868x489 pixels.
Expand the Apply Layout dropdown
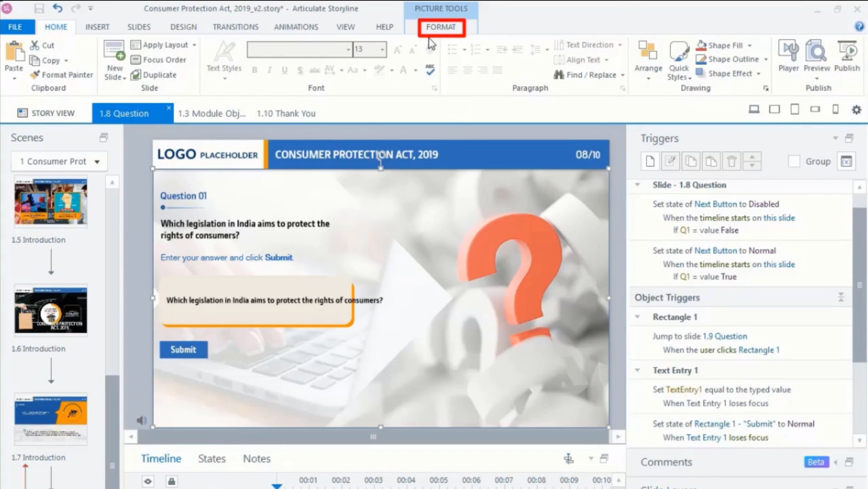(194, 45)
